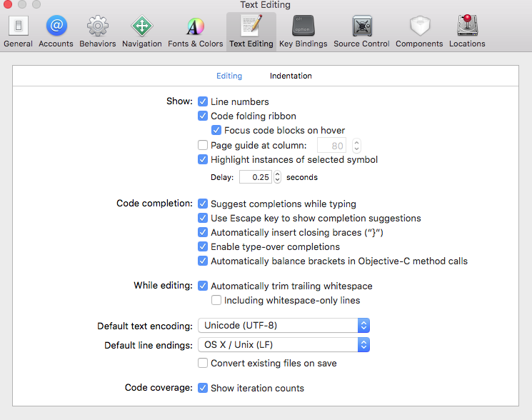Uncheck Focus code blocks on hover
Image resolution: width=532 pixels, height=420 pixels.
(216, 130)
